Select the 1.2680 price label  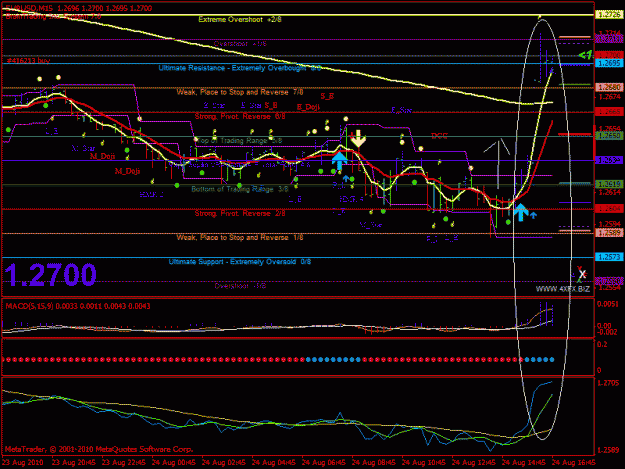click(x=609, y=87)
